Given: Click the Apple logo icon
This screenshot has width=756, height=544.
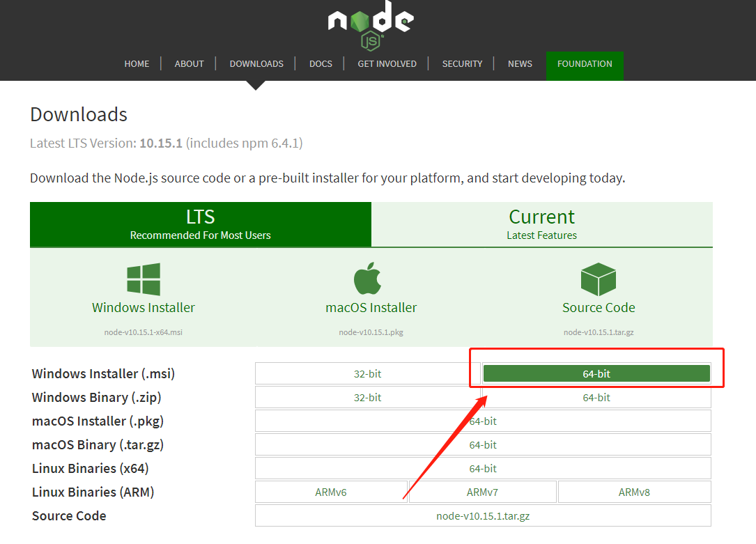Looking at the screenshot, I should [x=367, y=278].
